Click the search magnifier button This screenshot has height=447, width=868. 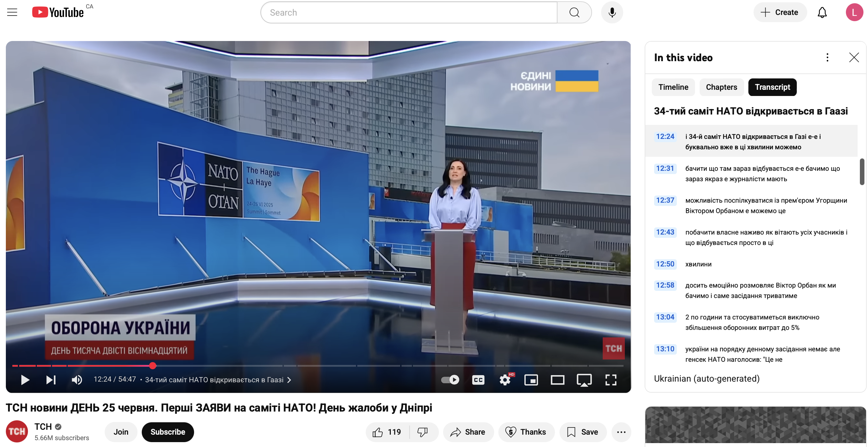pyautogui.click(x=574, y=12)
